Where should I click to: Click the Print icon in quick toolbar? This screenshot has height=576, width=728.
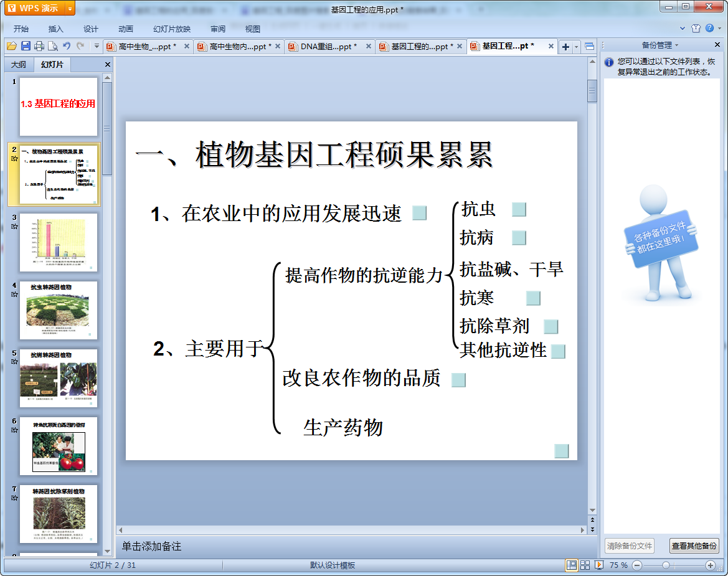[x=39, y=46]
